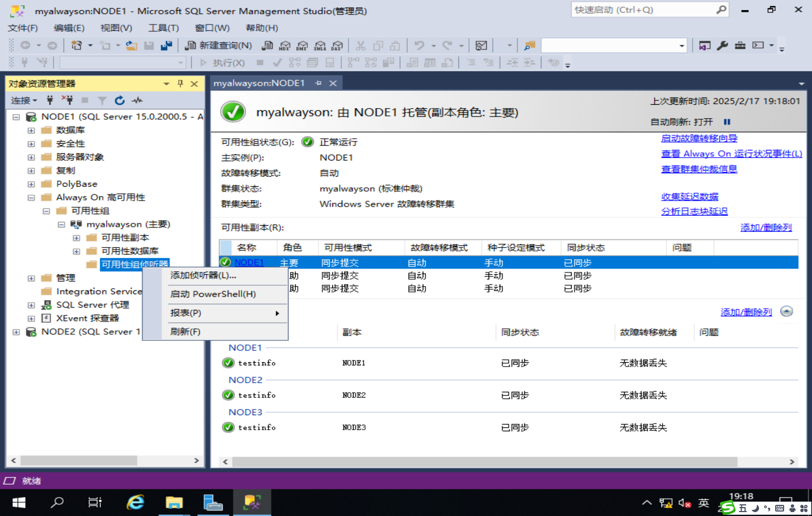Screen dimensions: 812x516
Task: Collapse the group-by section with round arrow
Action: [786, 311]
